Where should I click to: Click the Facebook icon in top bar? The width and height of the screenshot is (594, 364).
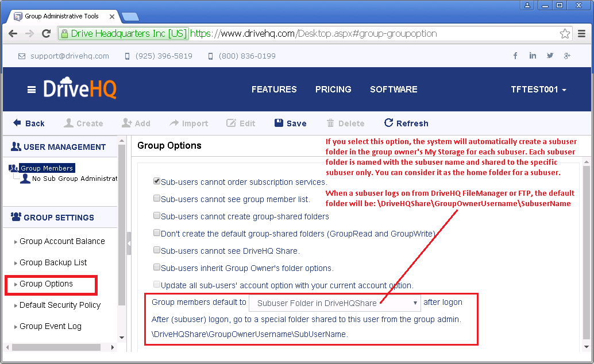515,56
